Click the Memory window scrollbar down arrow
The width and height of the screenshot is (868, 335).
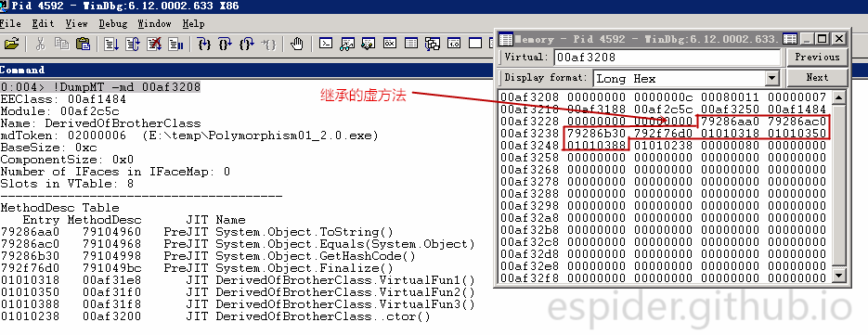tap(839, 276)
